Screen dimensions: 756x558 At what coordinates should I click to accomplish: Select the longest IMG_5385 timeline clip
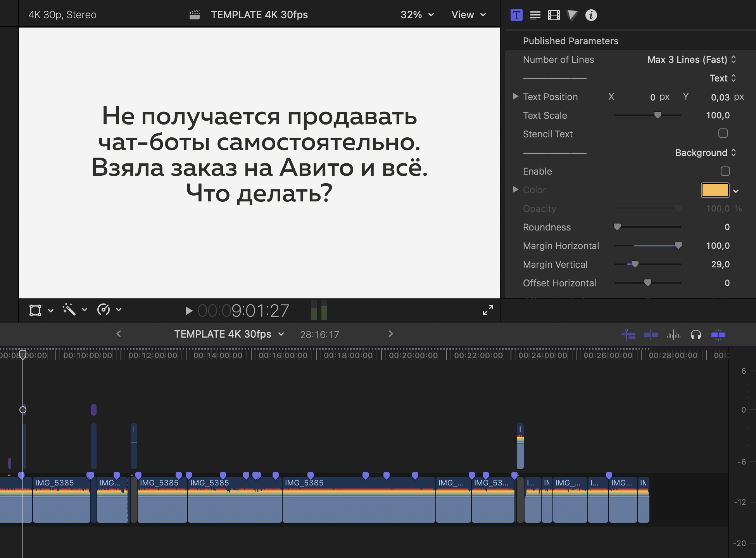coord(359,500)
